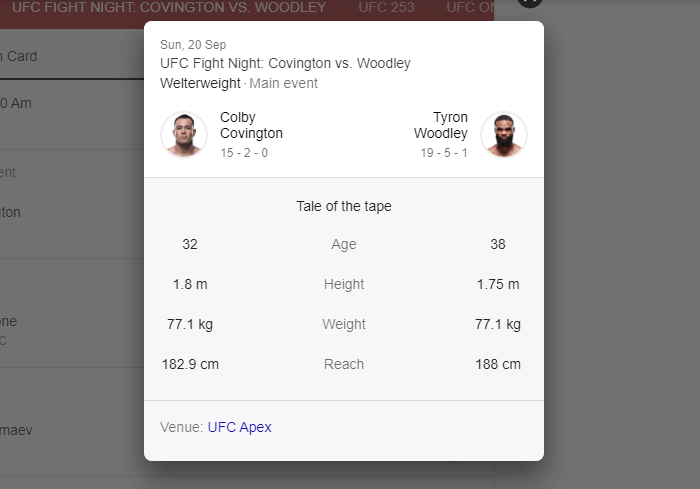Click the Colby Covington name text
The width and height of the screenshot is (700, 489).
251,125
